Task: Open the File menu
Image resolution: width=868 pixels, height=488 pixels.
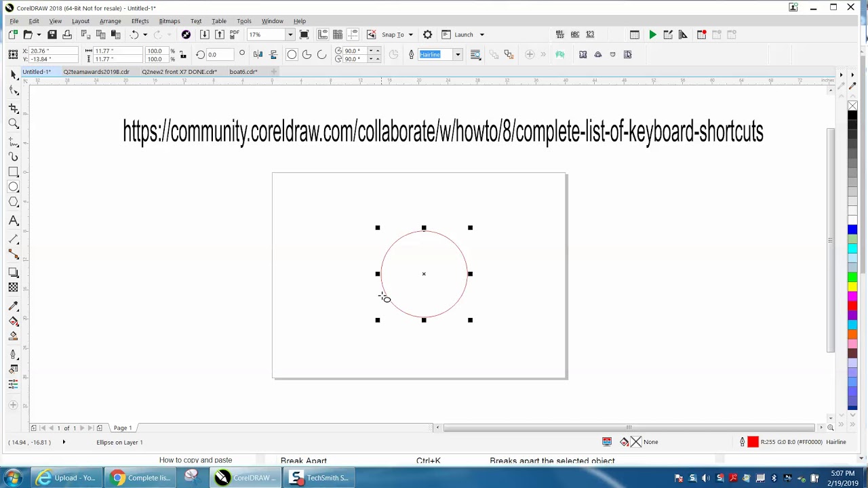Action: click(14, 21)
